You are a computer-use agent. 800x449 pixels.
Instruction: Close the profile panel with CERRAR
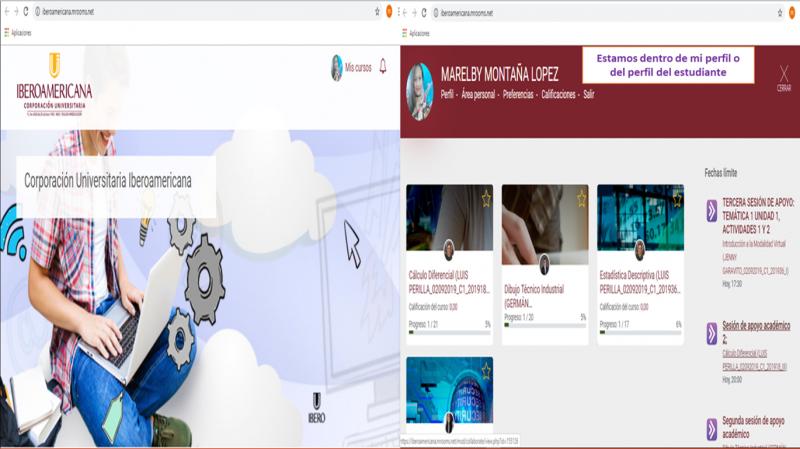pos(784,78)
